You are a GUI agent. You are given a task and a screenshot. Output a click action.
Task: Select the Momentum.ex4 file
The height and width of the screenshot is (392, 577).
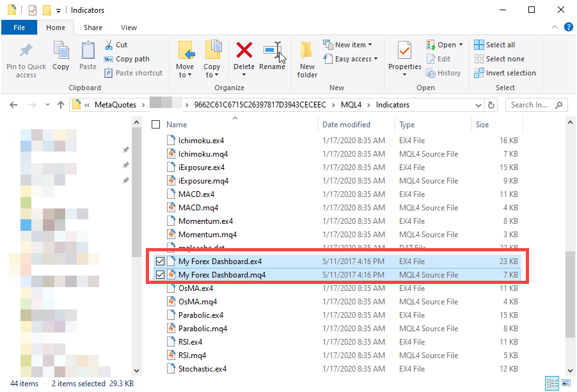click(205, 221)
